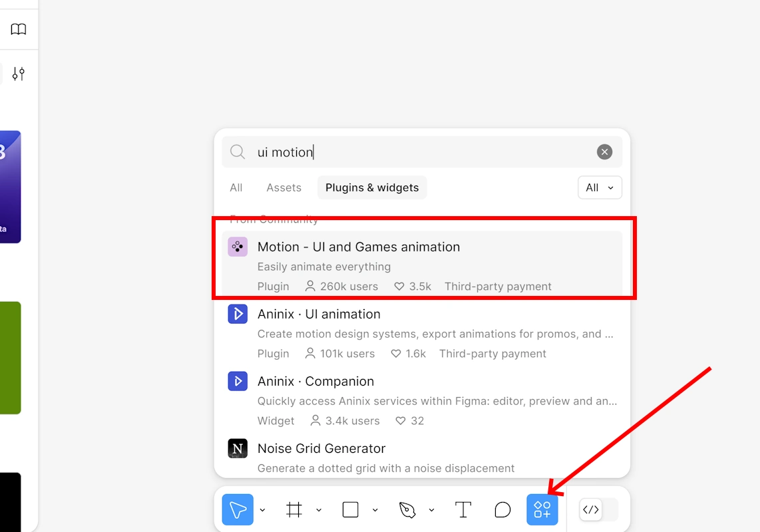The width and height of the screenshot is (760, 532).
Task: Click the Aninix Companion icon
Action: 238,381
